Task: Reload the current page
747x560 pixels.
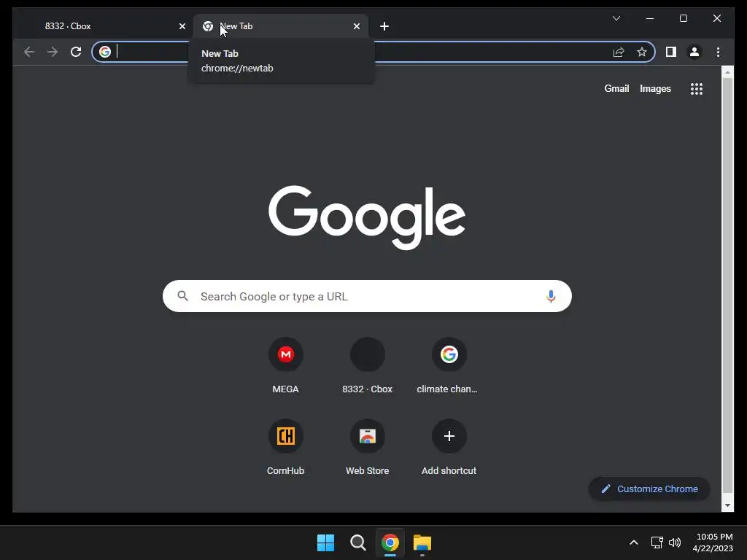Action: pos(76,52)
